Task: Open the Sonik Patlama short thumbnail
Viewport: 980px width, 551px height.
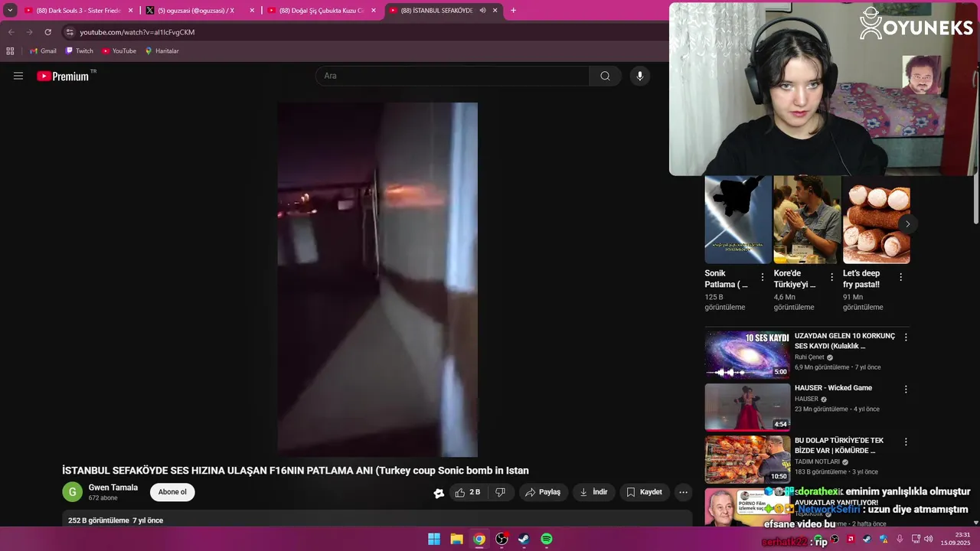Action: point(738,220)
